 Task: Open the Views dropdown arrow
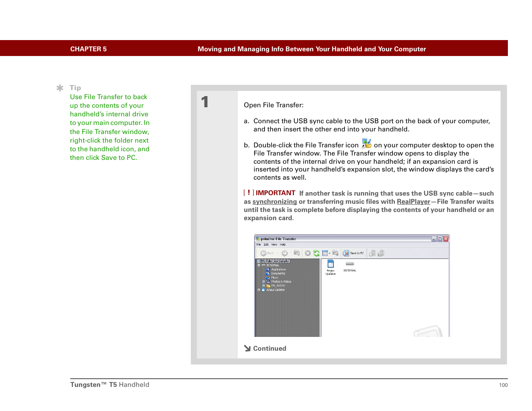[x=330, y=253]
